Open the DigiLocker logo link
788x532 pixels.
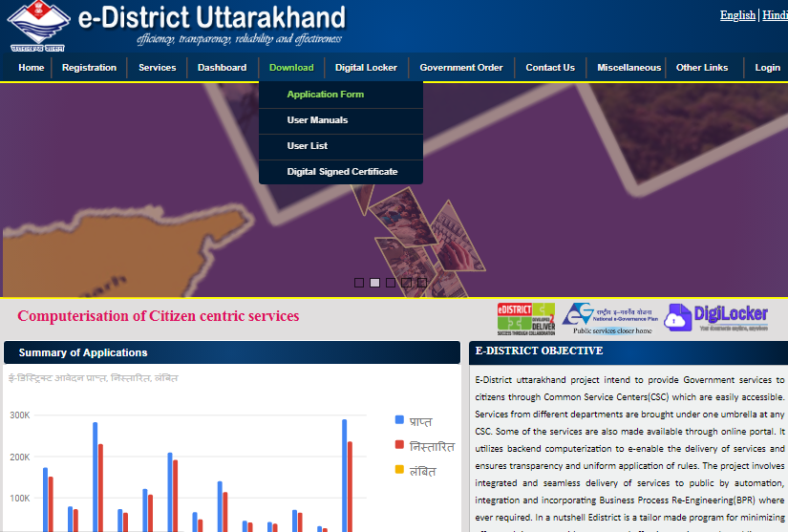pyautogui.click(x=716, y=316)
